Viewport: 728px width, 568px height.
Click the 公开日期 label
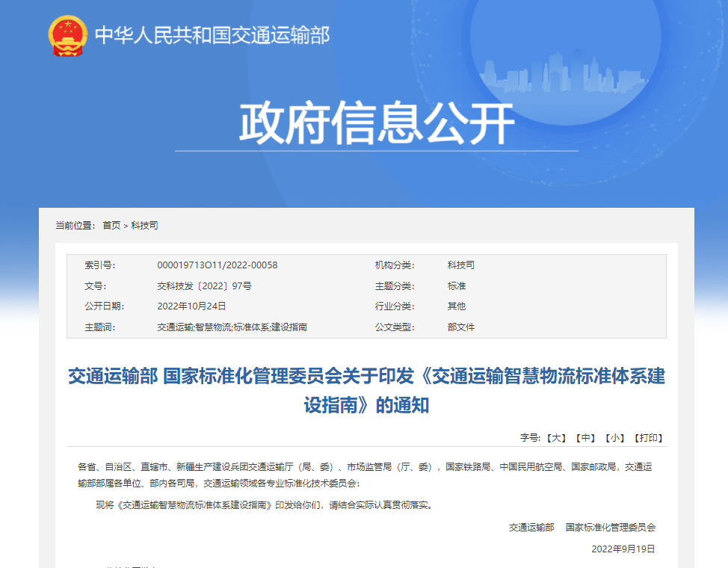[105, 306]
